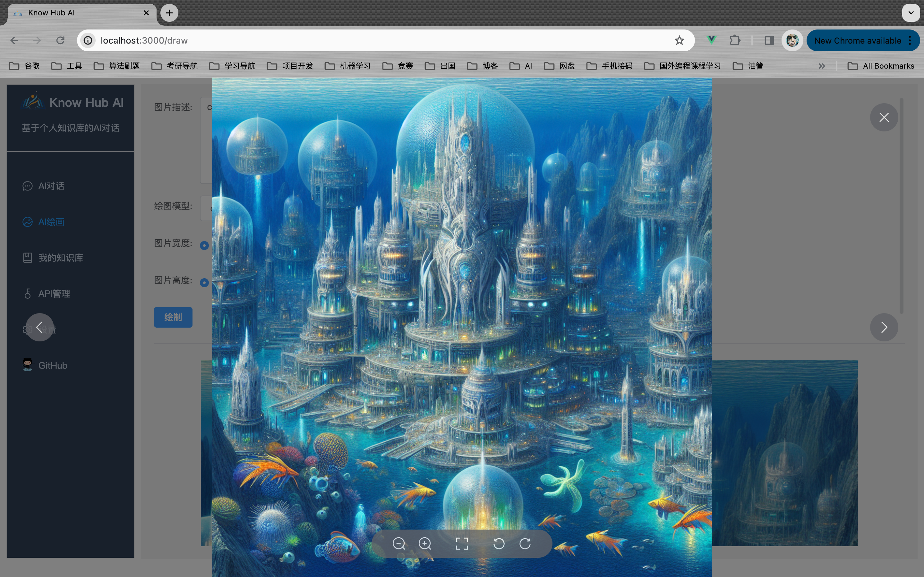924x577 pixels.
Task: Rotate the image counterclockwise
Action: pos(499,543)
